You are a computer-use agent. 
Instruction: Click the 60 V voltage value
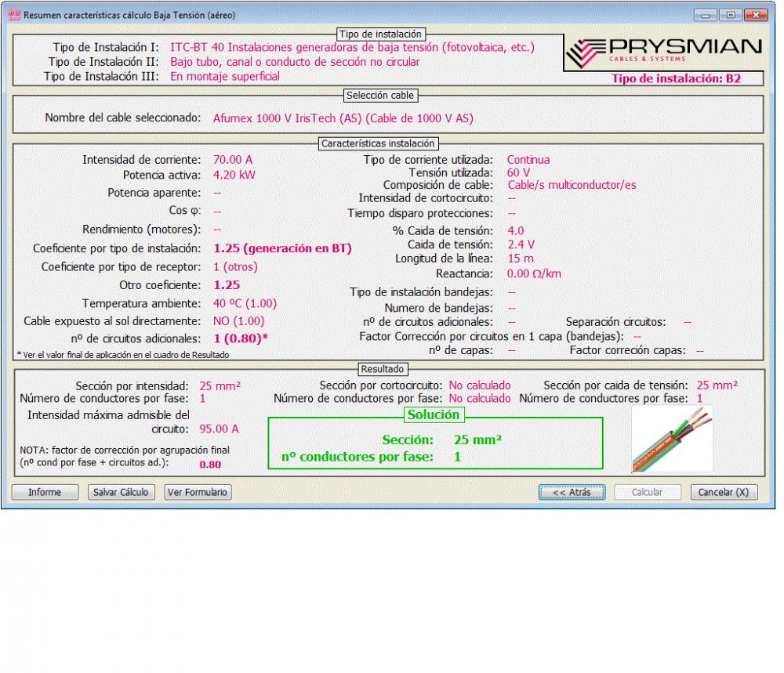pos(518,173)
